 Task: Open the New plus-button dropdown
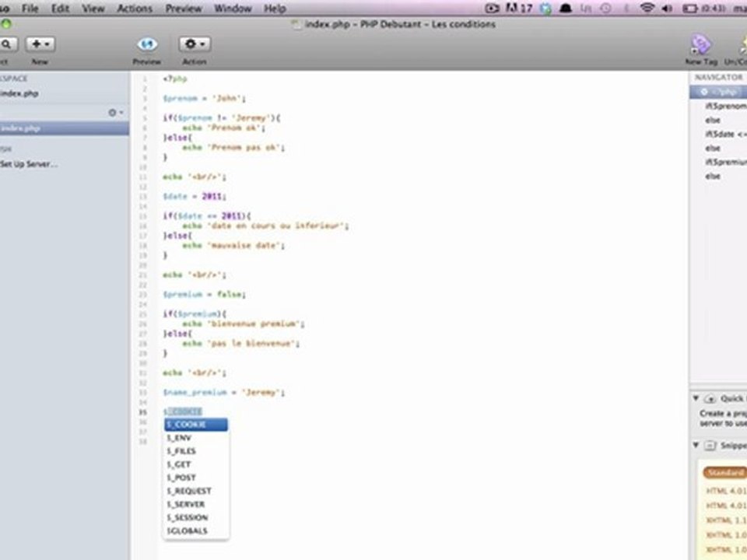[40, 44]
